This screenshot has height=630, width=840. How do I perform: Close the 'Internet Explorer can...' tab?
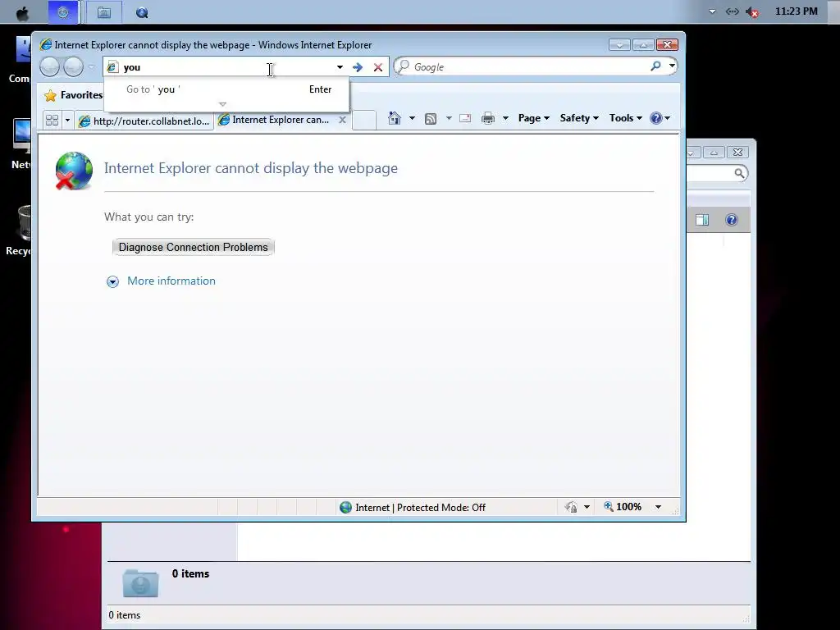342,120
